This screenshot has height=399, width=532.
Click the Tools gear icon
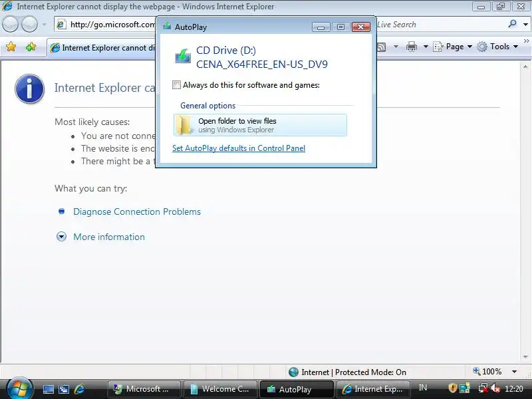482,47
